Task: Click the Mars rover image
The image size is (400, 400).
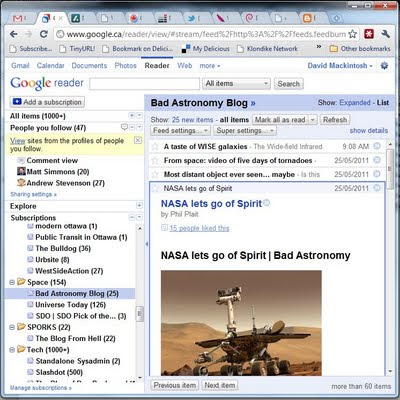Action: click(x=241, y=323)
